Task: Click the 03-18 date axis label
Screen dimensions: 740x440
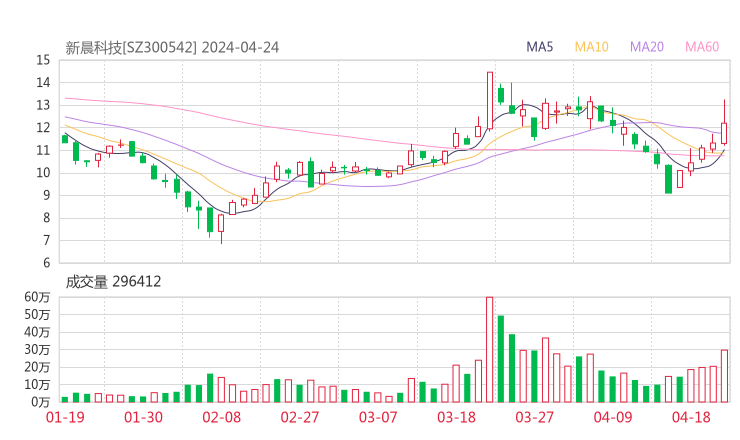Action: click(x=456, y=417)
